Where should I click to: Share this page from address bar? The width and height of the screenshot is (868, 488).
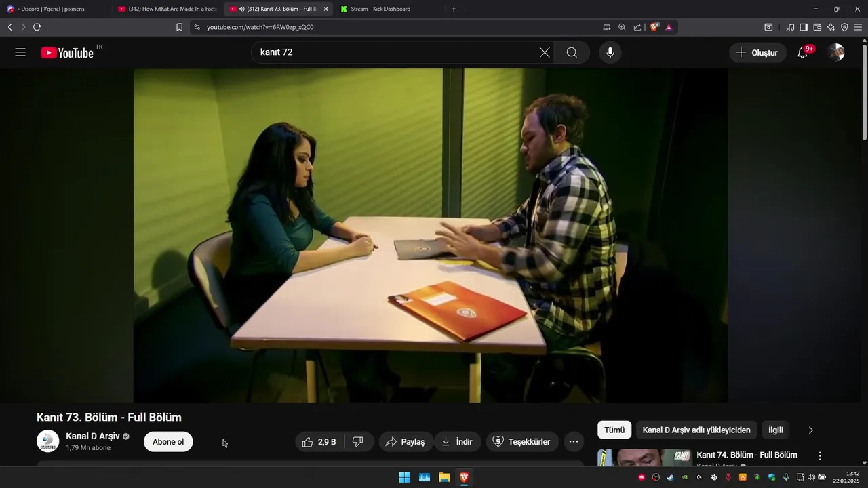(x=637, y=27)
